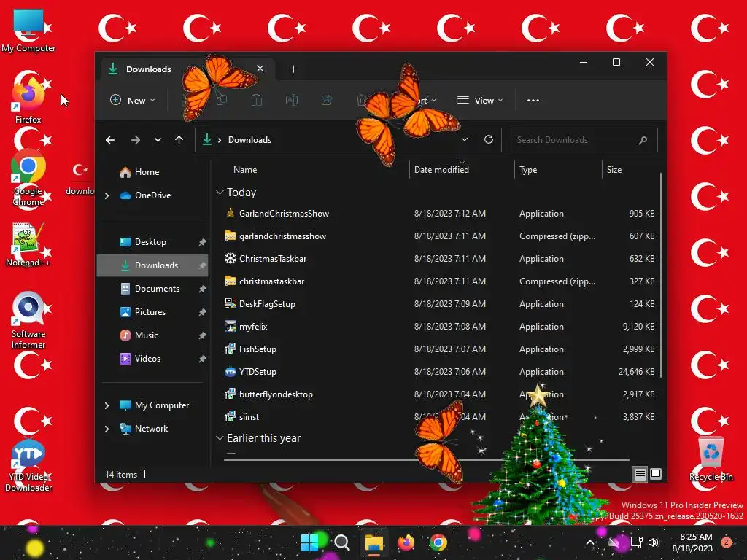The height and width of the screenshot is (560, 747).
Task: Expand OneDrive in the navigation pane
Action: 107,195
